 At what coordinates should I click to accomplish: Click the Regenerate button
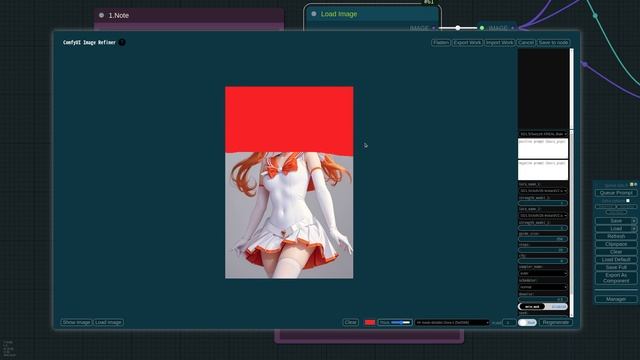(556, 322)
